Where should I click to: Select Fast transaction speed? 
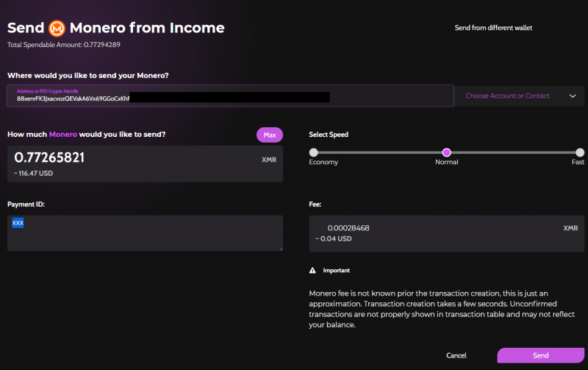(579, 152)
